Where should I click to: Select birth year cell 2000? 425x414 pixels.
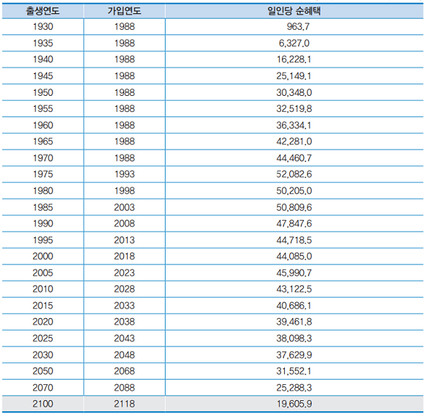click(x=43, y=256)
